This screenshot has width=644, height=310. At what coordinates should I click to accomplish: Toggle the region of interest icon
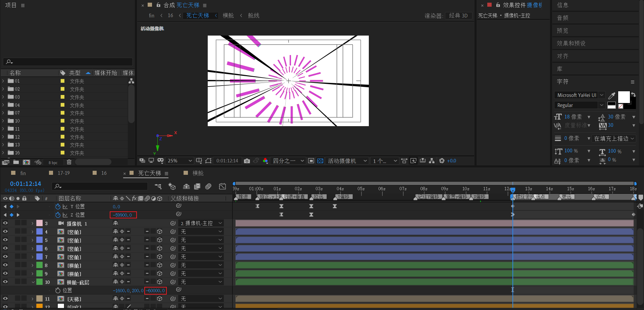pos(311,161)
